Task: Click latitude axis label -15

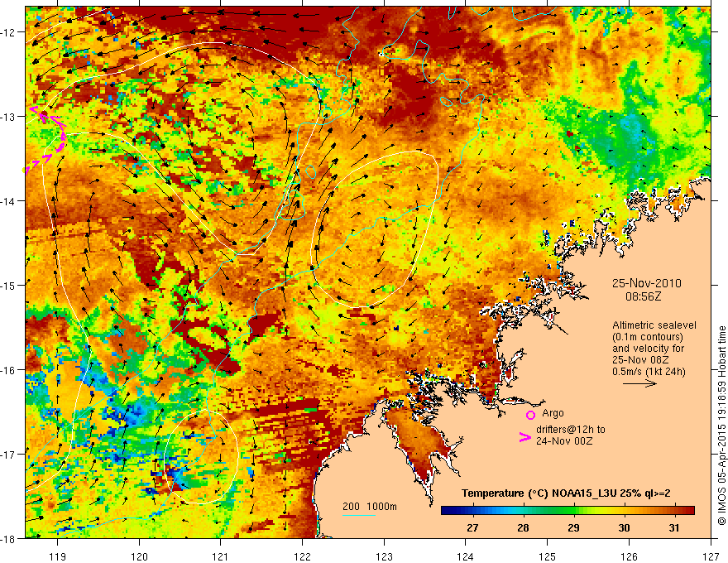Action: pos(8,285)
